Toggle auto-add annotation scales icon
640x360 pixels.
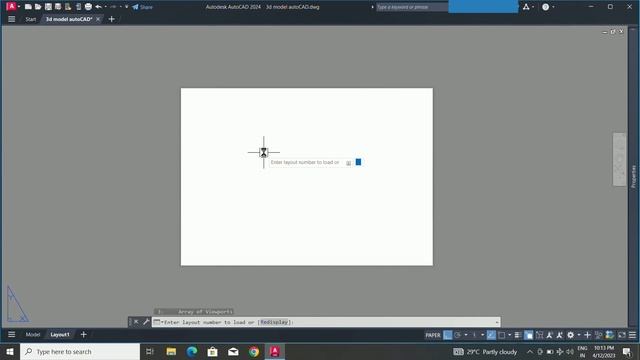[x=560, y=335]
